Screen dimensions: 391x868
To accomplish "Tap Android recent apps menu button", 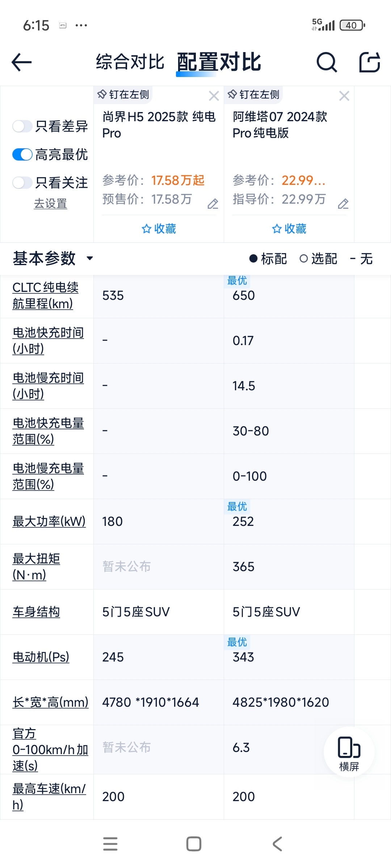I will coord(110,844).
